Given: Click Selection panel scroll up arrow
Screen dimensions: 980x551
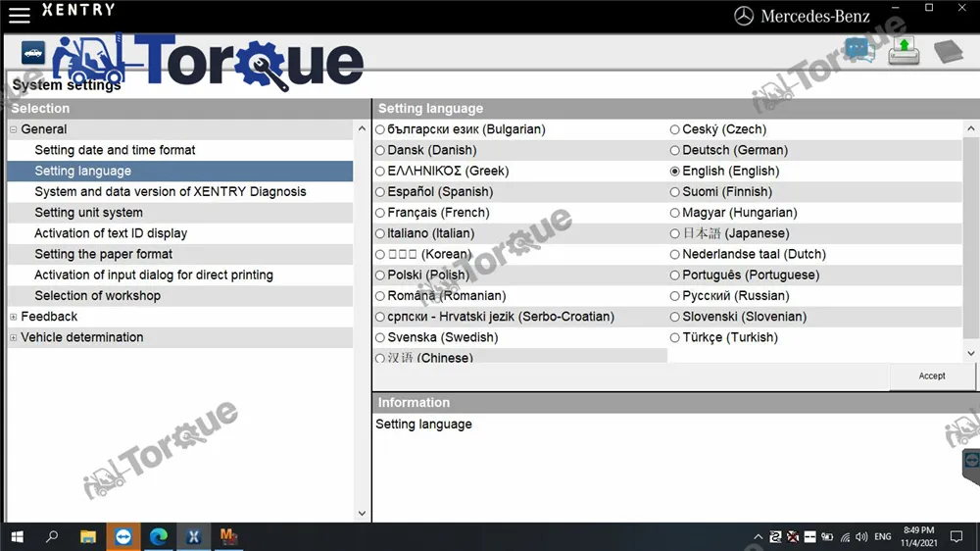Looking at the screenshot, I should (362, 128).
